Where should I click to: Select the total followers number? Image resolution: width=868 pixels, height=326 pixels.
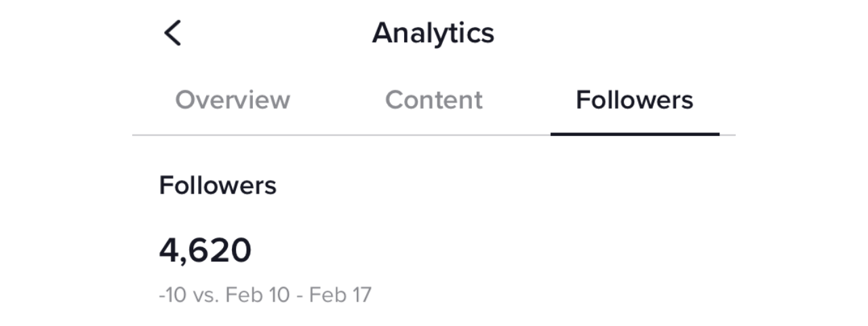[x=205, y=250]
